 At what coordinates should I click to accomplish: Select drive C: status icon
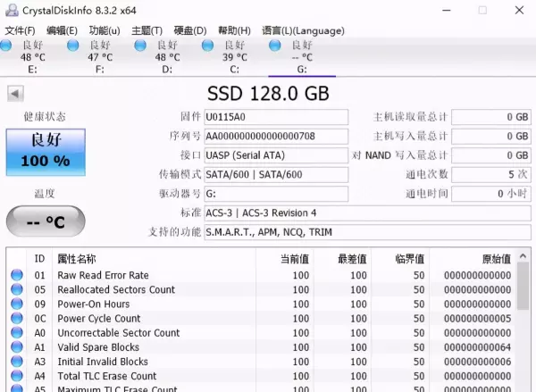[x=207, y=46]
